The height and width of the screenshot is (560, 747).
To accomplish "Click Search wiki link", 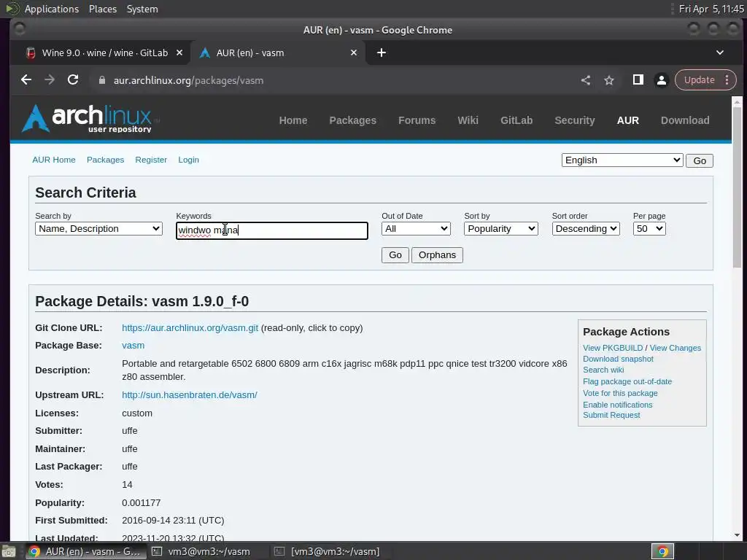I will click(x=603, y=370).
